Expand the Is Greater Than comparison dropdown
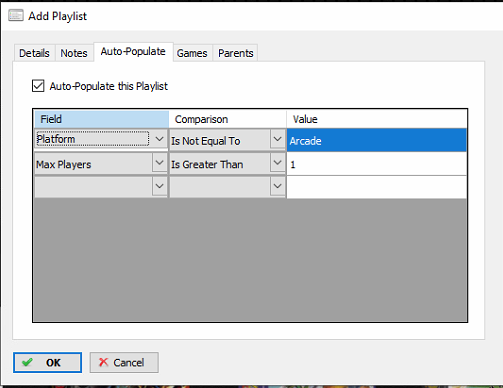 [277, 163]
